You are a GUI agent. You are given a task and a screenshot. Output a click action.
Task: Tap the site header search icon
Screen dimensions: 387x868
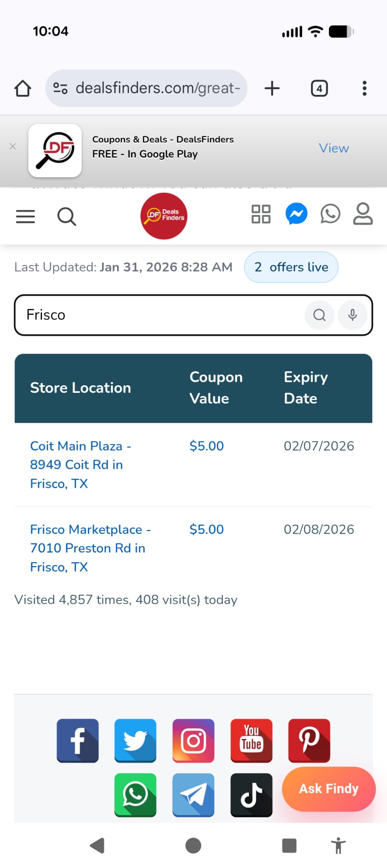tap(67, 216)
